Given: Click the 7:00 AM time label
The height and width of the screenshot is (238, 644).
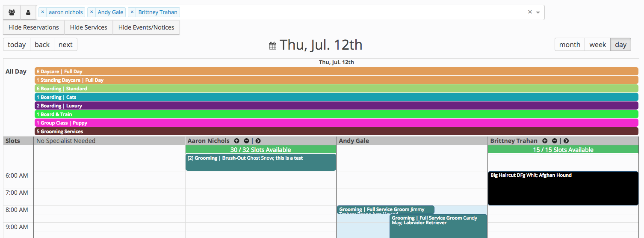Looking at the screenshot, I should (x=17, y=193).
